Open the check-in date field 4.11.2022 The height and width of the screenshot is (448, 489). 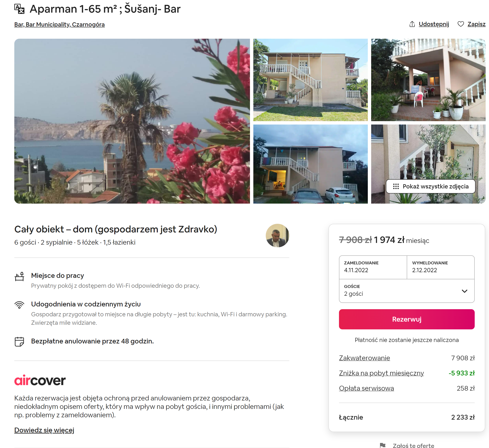point(373,267)
